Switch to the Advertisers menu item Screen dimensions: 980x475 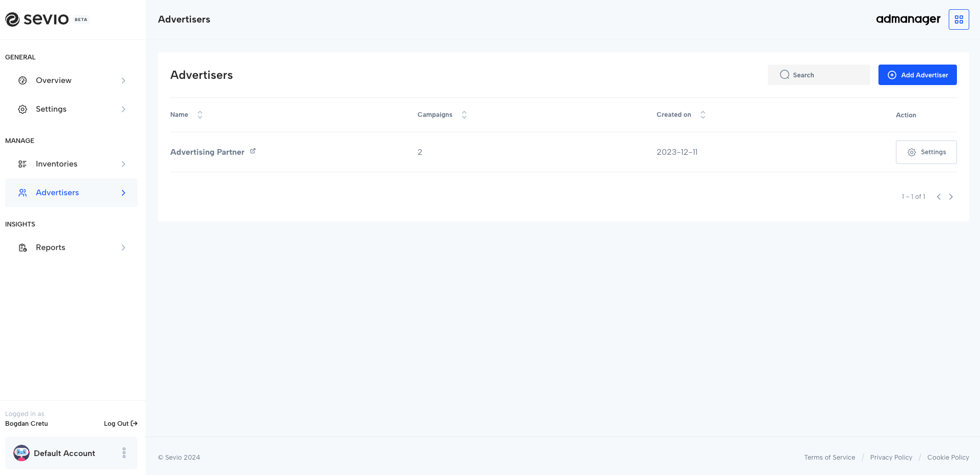click(x=57, y=192)
